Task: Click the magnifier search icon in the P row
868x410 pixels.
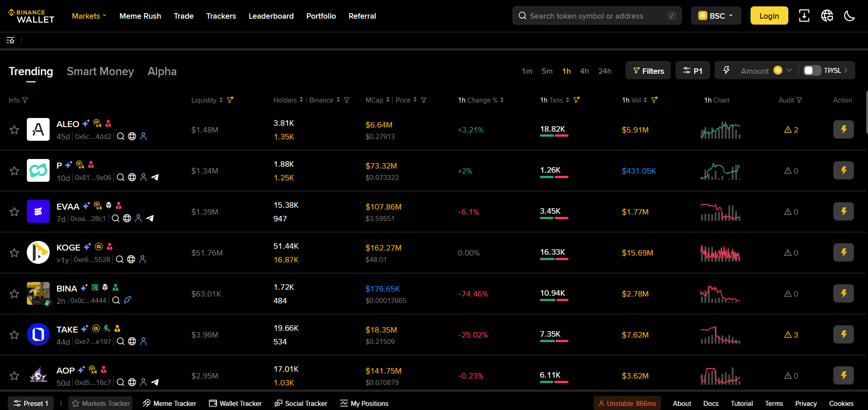Action: [120, 177]
